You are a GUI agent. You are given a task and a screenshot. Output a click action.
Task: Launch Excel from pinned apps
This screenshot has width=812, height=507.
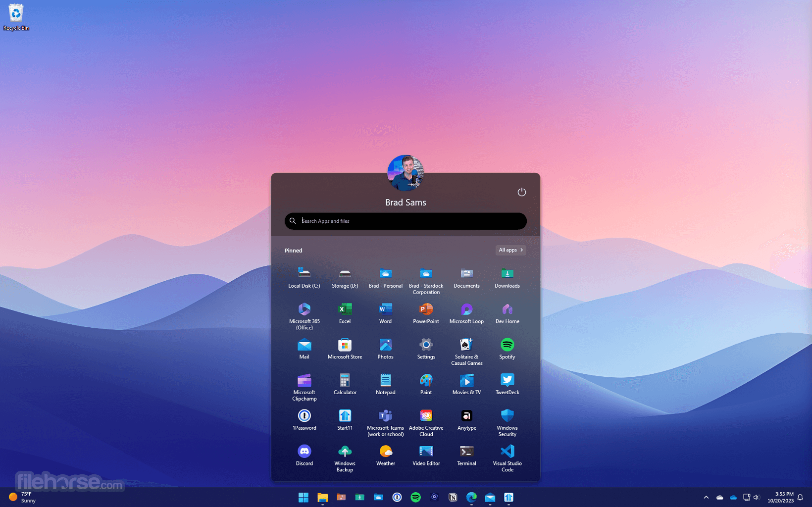point(345,313)
